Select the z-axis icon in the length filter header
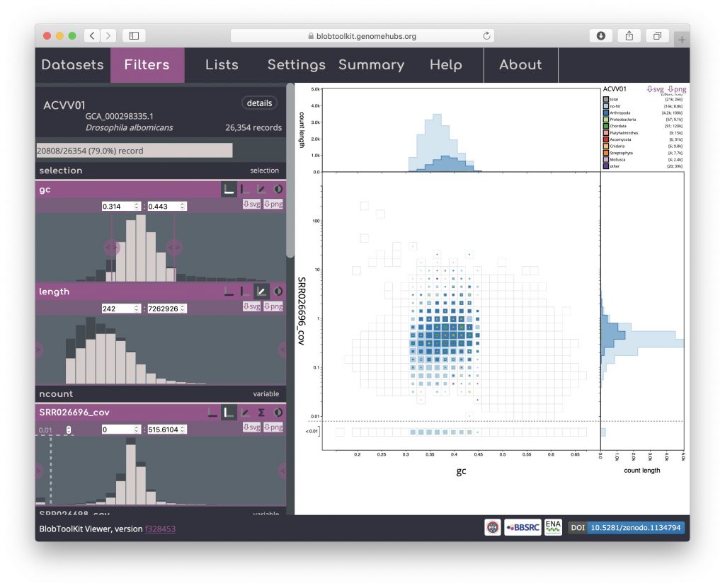Image resolution: width=725 pixels, height=588 pixels. pyautogui.click(x=261, y=291)
